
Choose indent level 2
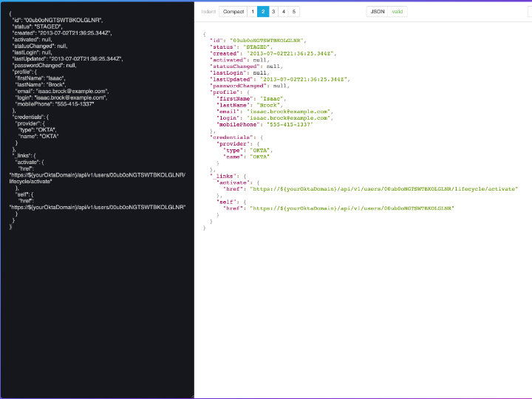click(x=262, y=12)
